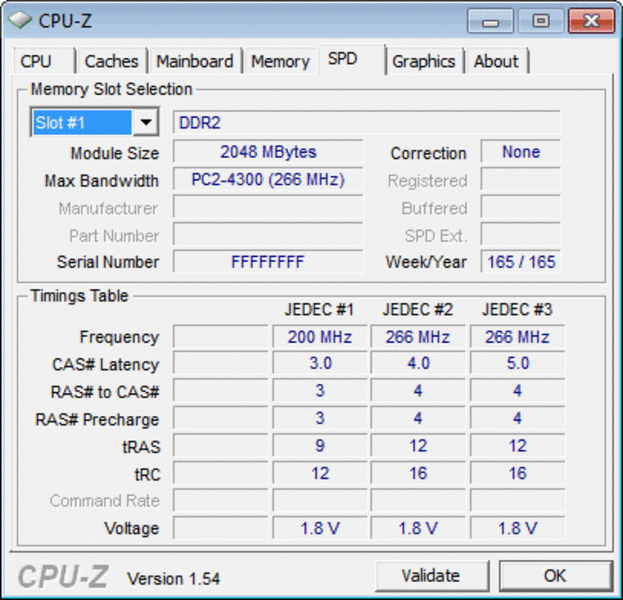Click the JEDEC #3 tRC value 16
Screen dimensions: 623x600
click(x=517, y=473)
